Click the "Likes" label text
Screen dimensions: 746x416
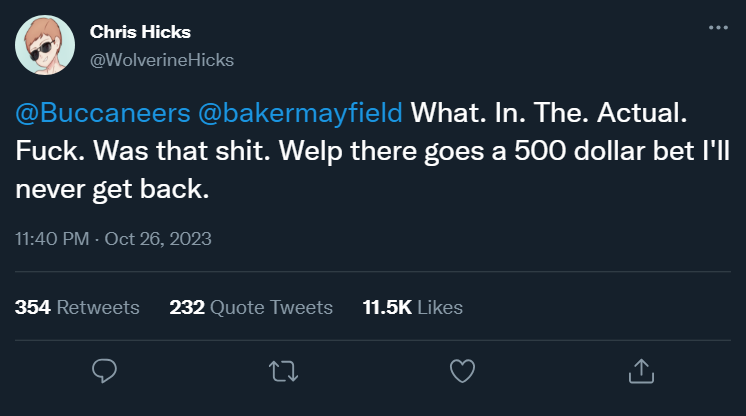[x=439, y=307]
